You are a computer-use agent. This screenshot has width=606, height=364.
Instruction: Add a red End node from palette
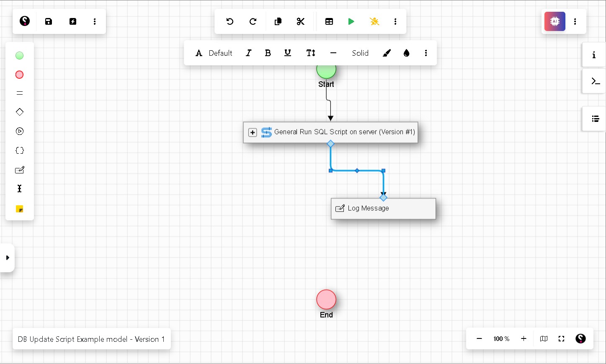click(20, 75)
